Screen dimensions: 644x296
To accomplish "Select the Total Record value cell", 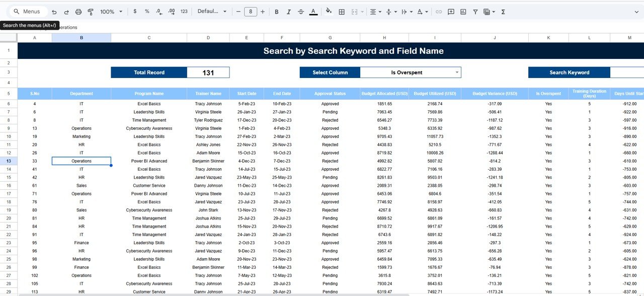I will click(208, 71).
